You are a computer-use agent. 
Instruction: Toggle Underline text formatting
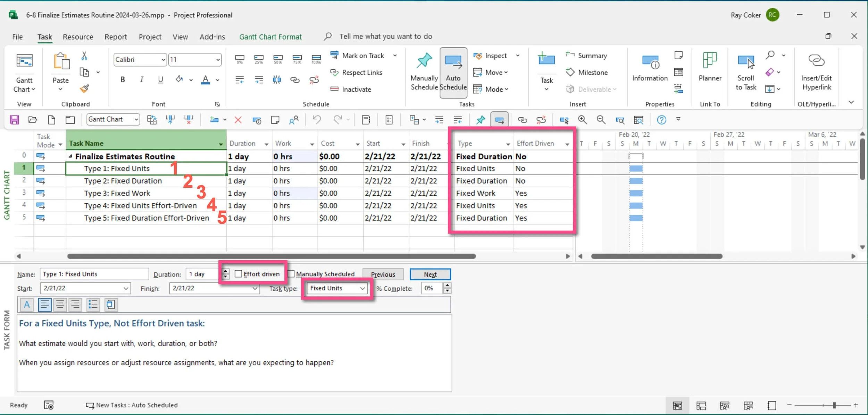click(160, 80)
